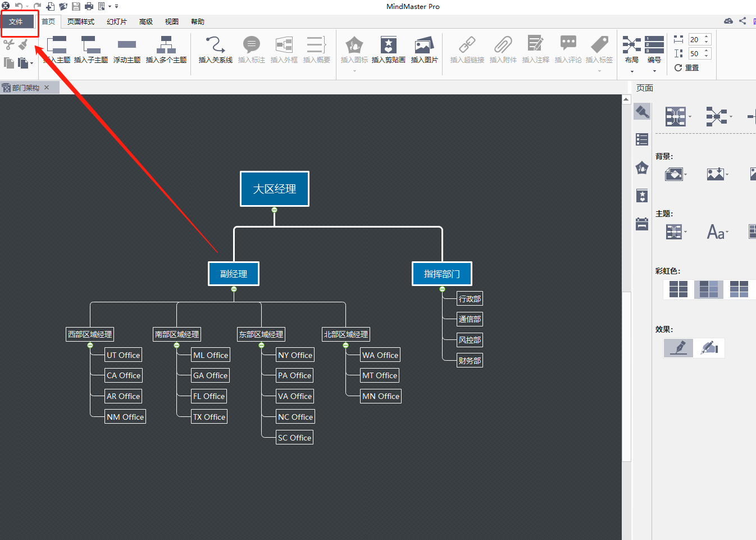The image size is (756, 540).
Task: Select the 财务部 topic node
Action: tap(470, 361)
